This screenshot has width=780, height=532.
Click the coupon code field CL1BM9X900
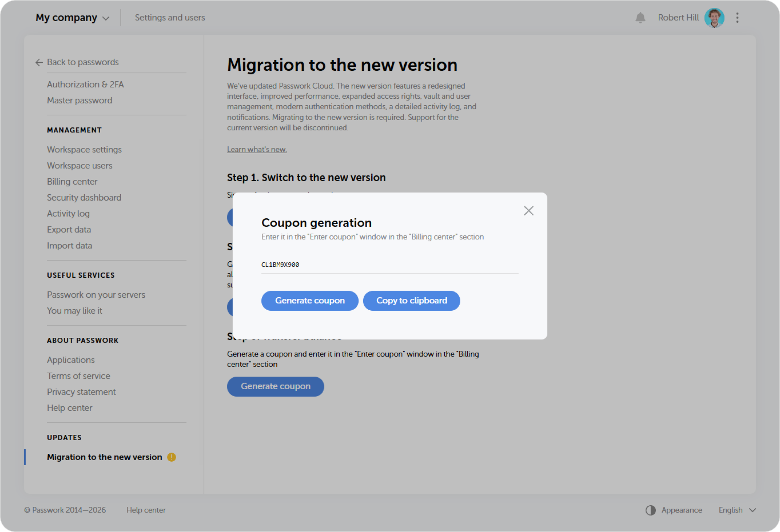[390, 265]
